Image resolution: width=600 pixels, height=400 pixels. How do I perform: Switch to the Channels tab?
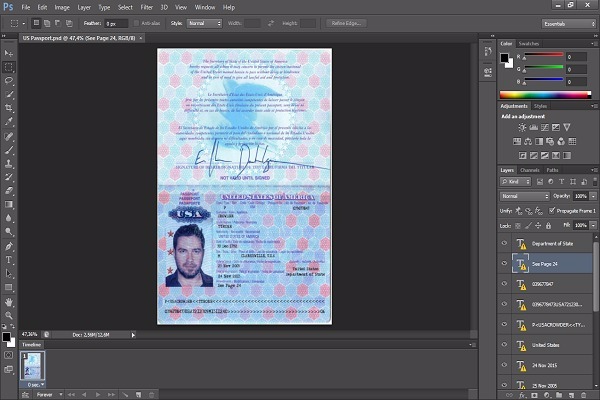(530, 171)
